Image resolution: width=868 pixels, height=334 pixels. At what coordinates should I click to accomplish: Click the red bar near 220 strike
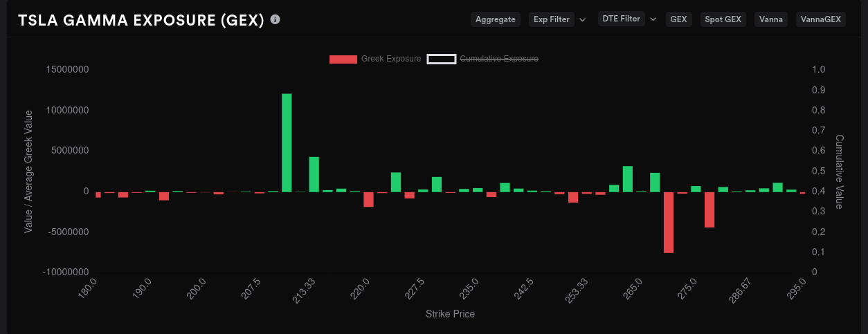click(x=368, y=199)
